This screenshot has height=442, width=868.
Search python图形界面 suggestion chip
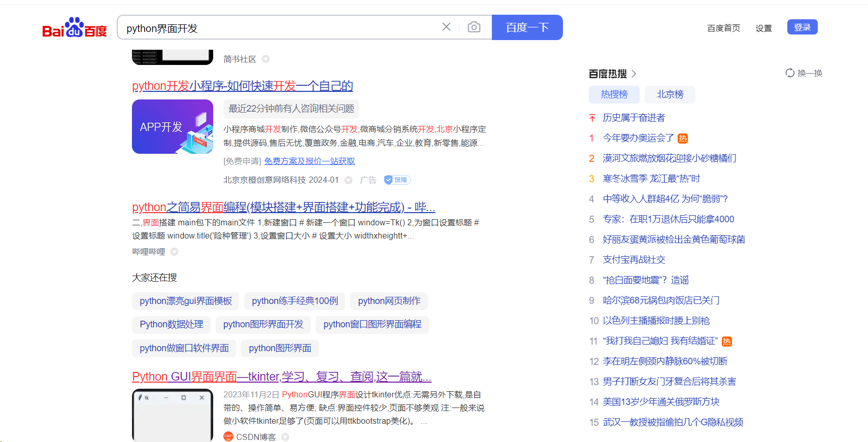[x=280, y=348]
